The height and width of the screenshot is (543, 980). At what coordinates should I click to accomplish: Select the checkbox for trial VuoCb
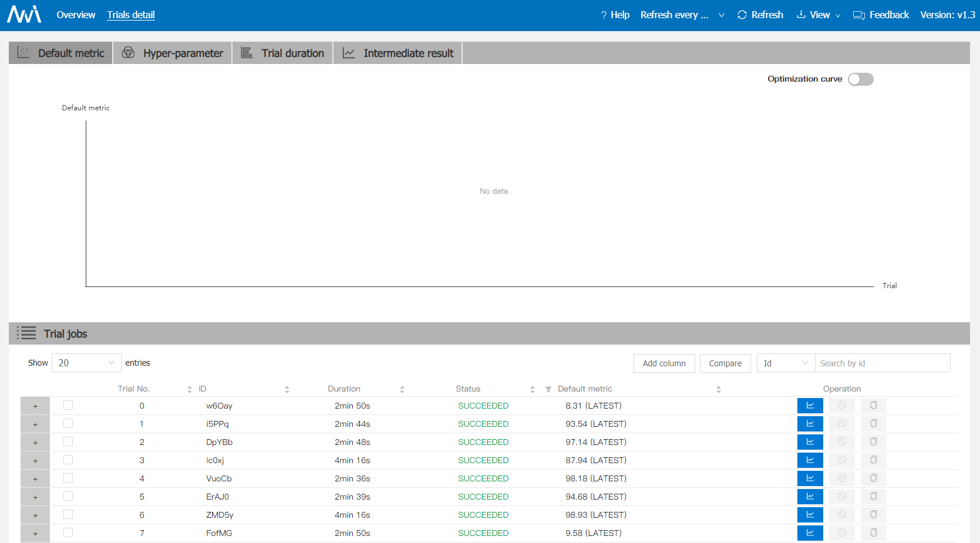click(68, 478)
